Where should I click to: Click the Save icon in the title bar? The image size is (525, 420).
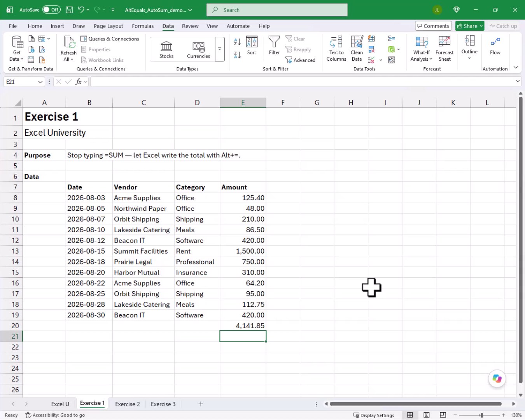click(69, 10)
